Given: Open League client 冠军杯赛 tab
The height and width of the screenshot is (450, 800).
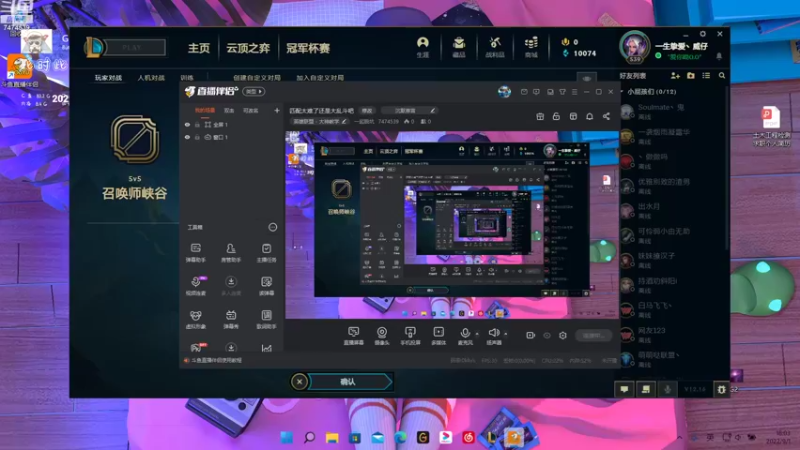Looking at the screenshot, I should coord(308,48).
